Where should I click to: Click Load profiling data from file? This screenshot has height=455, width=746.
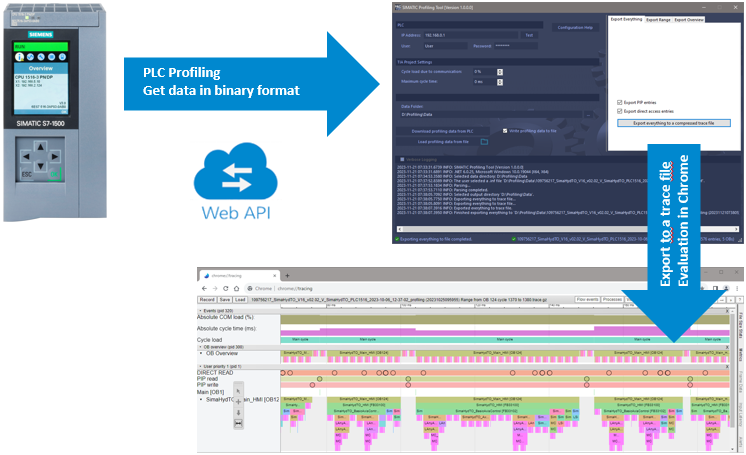point(443,142)
